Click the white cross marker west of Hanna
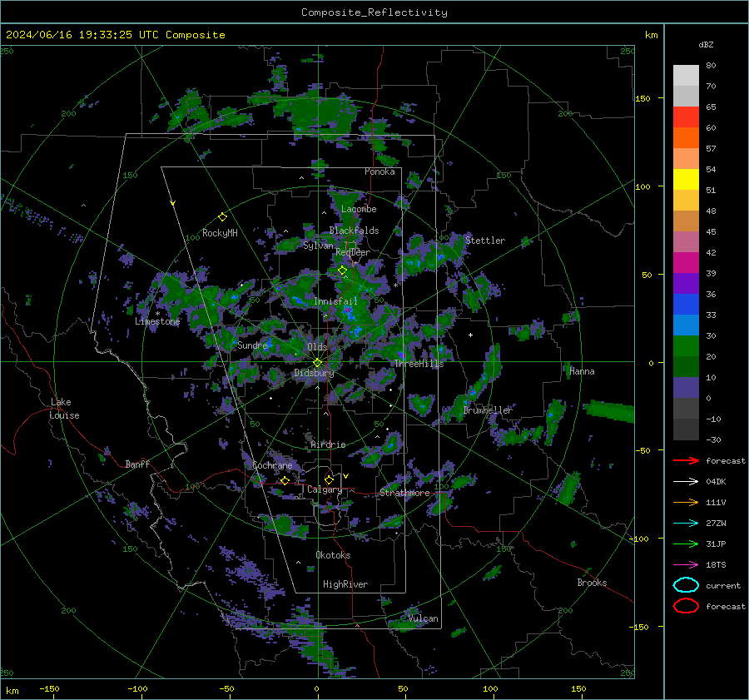This screenshot has width=749, height=700. tap(470, 335)
